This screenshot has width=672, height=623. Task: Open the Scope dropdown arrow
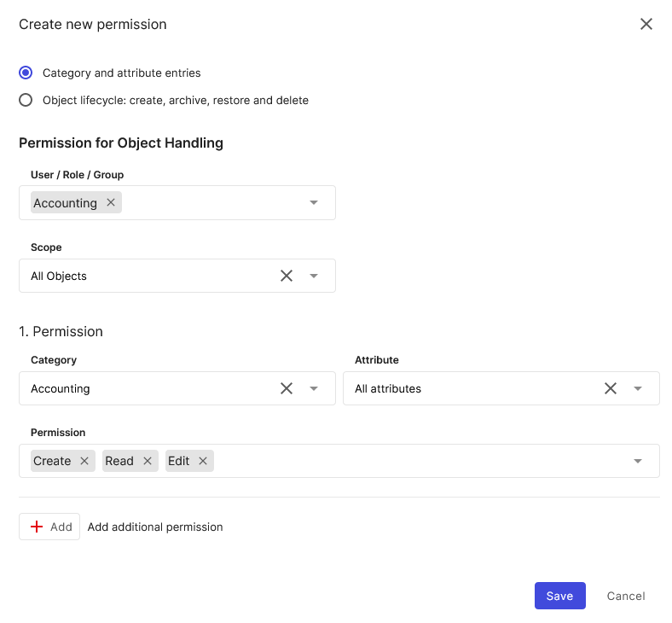coord(314,276)
